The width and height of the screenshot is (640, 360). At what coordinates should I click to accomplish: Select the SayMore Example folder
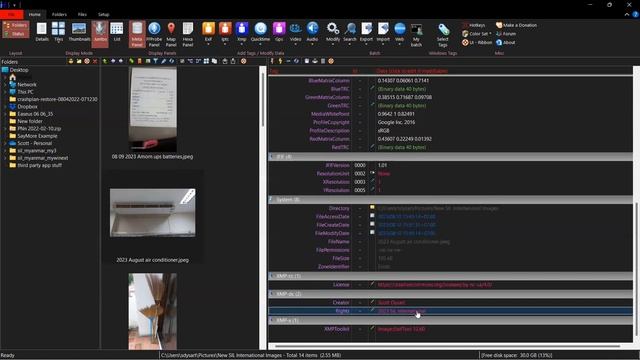[x=37, y=136]
